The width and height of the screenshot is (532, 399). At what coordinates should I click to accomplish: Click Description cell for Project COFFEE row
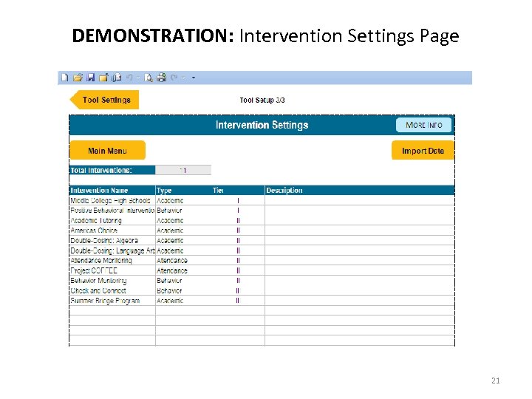click(360, 270)
